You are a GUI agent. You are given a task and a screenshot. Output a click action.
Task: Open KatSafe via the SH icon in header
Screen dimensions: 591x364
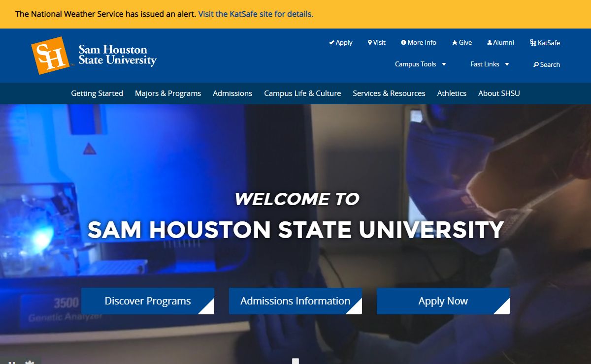[x=533, y=43]
